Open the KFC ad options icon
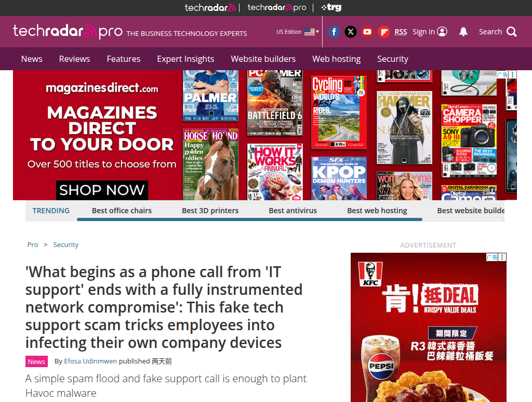 [x=502, y=257]
